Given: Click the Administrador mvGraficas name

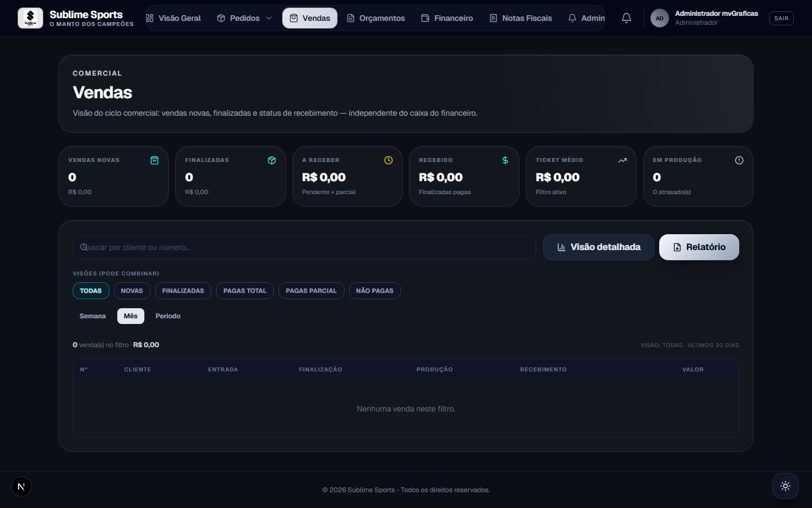Looking at the screenshot, I should pos(717,14).
